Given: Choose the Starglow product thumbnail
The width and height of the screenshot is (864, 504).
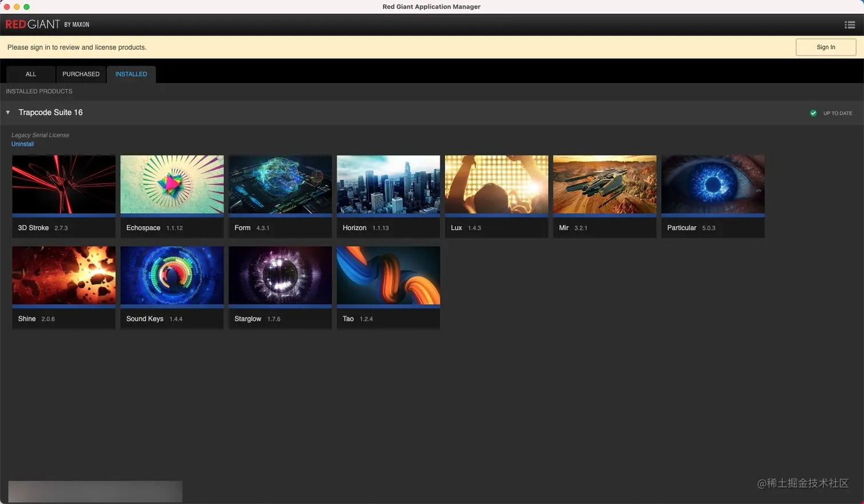Looking at the screenshot, I should click(280, 275).
